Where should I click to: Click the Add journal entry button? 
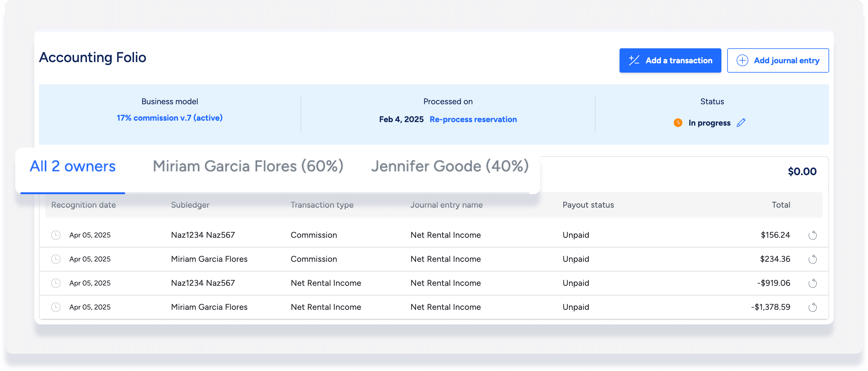tap(778, 60)
